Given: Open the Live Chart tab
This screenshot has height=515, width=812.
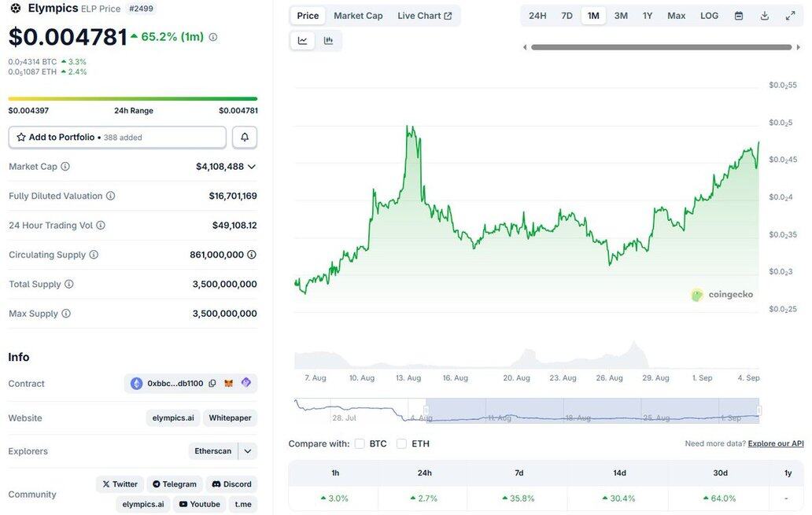Looking at the screenshot, I should coord(425,16).
